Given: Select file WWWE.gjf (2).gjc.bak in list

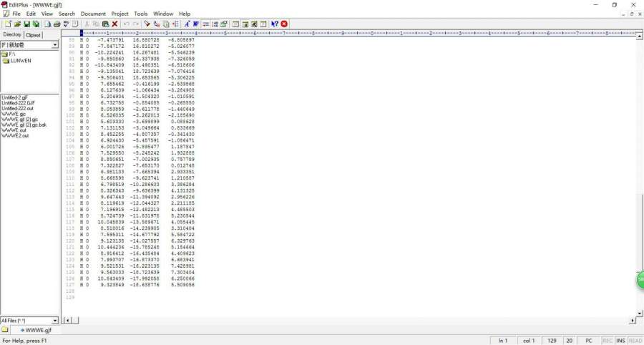Looking at the screenshot, I should 24,125.
